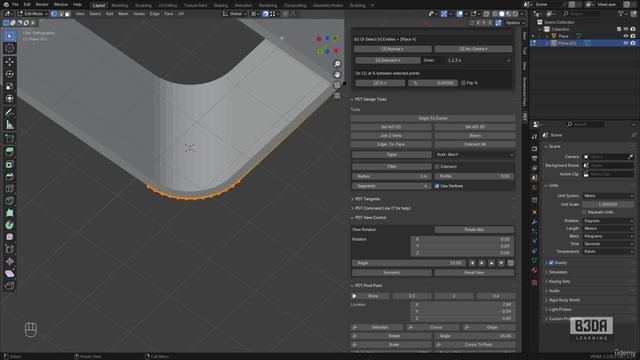Open the Edit Mode dropdown

point(33,14)
